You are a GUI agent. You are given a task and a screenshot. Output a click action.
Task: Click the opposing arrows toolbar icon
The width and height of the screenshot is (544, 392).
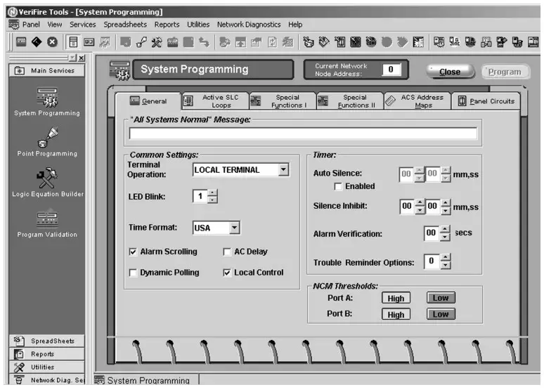tap(204, 42)
